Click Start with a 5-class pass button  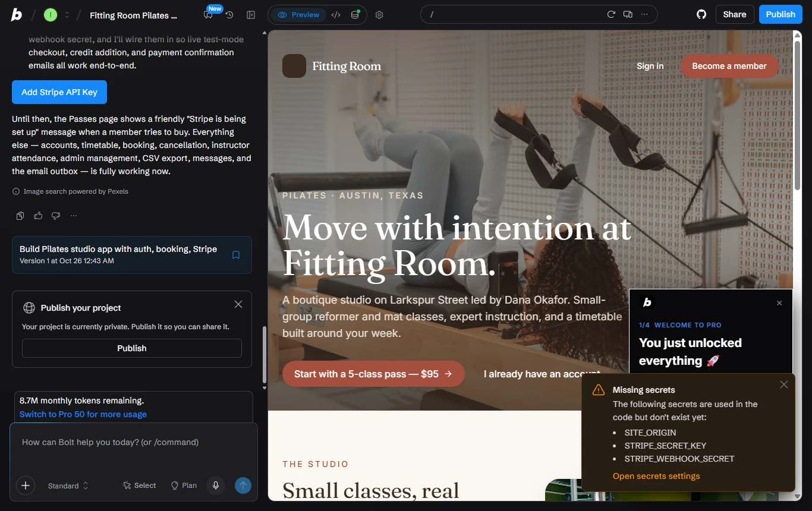pos(373,374)
